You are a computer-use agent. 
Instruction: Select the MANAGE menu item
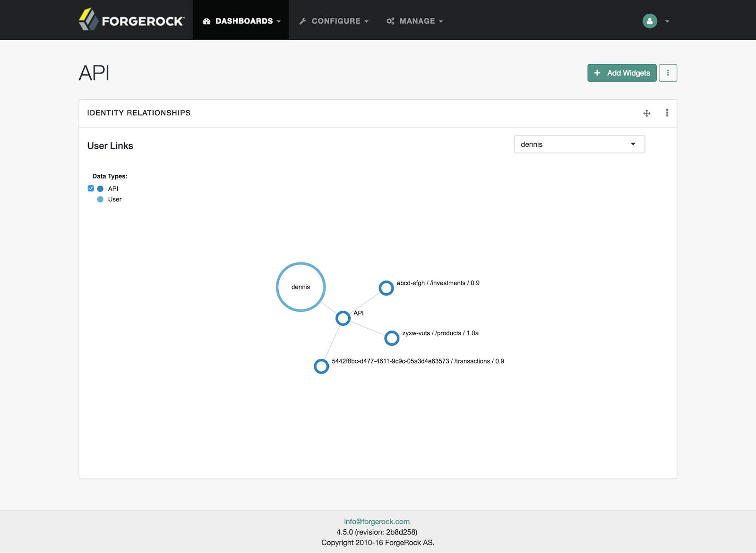point(417,21)
